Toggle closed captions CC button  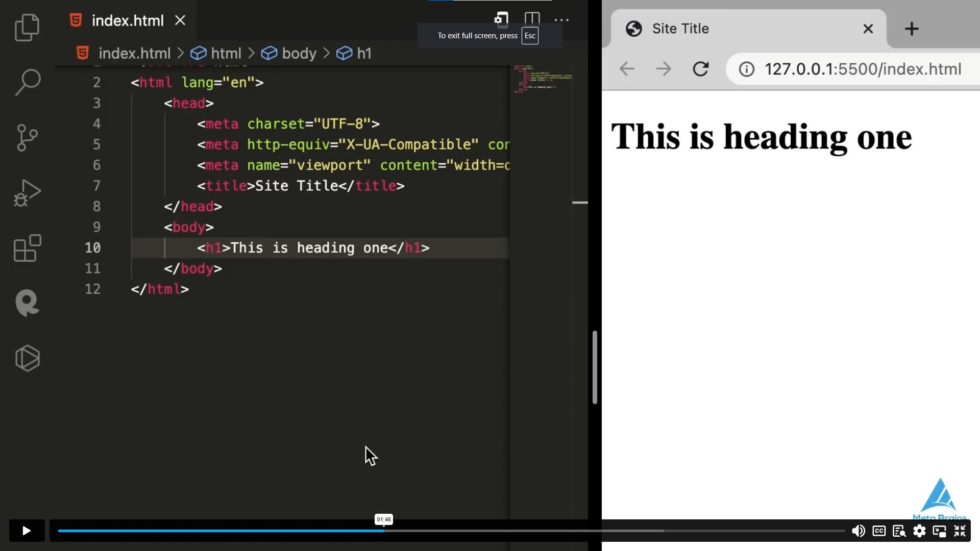(x=879, y=531)
